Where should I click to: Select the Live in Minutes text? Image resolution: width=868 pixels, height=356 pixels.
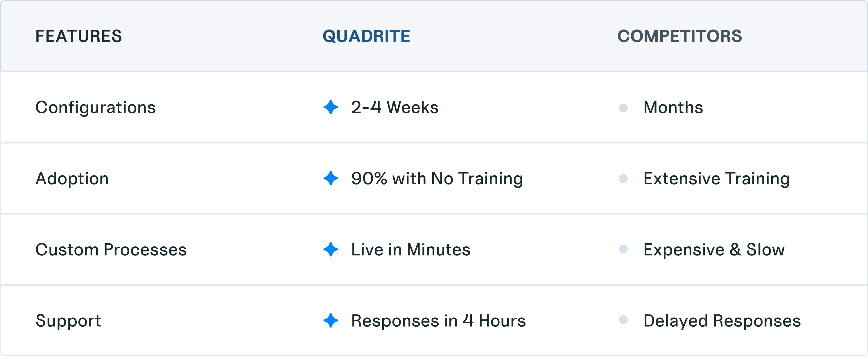pyautogui.click(x=411, y=250)
